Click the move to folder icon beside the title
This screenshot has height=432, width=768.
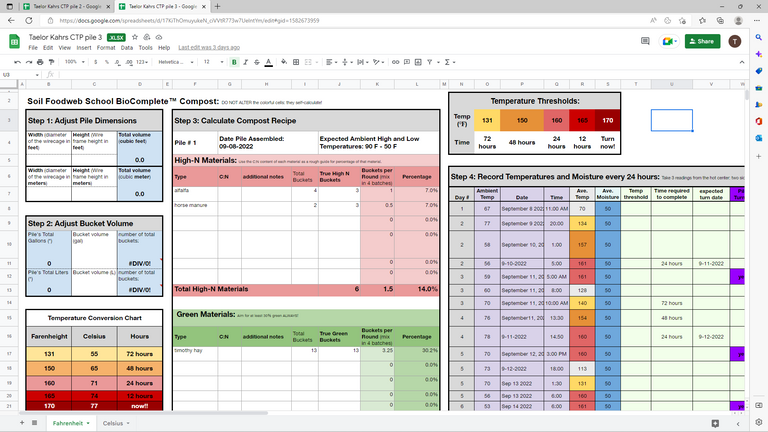click(146, 37)
